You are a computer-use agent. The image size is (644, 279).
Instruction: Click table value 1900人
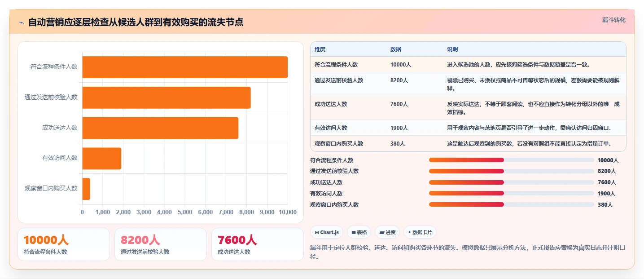(399, 128)
